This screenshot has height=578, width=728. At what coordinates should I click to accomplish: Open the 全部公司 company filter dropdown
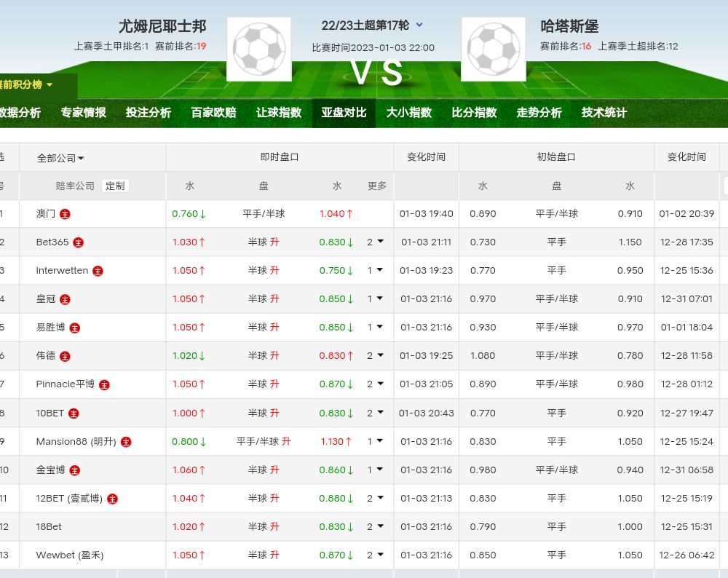[60, 158]
